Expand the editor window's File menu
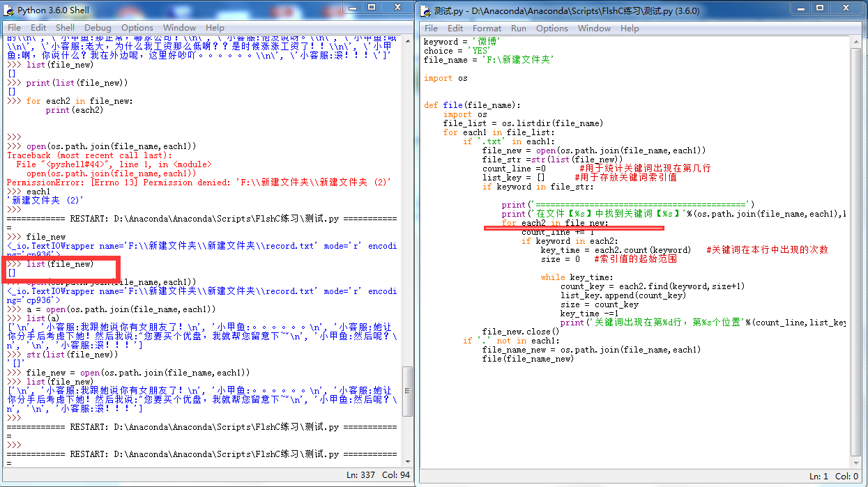 pos(431,29)
